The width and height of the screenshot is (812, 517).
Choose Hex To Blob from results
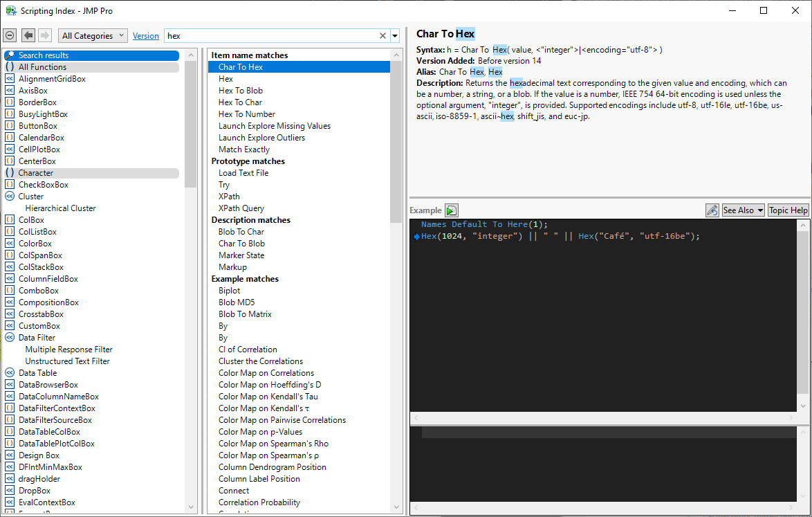241,91
